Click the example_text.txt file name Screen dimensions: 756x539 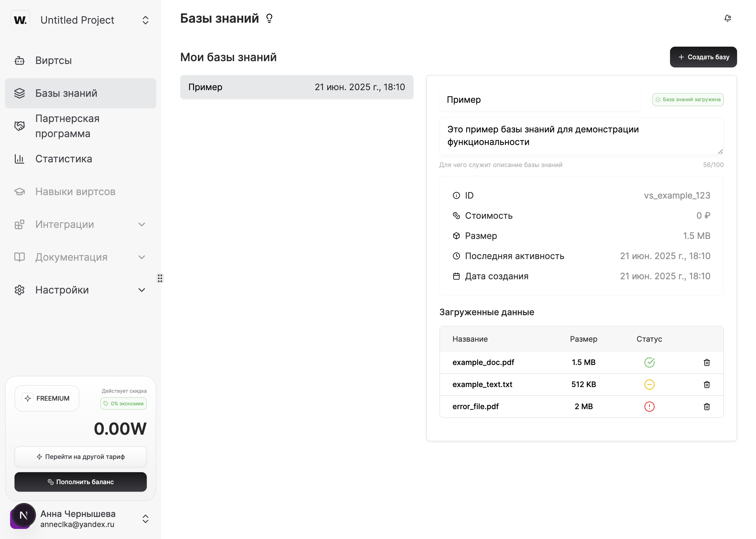[x=482, y=385]
